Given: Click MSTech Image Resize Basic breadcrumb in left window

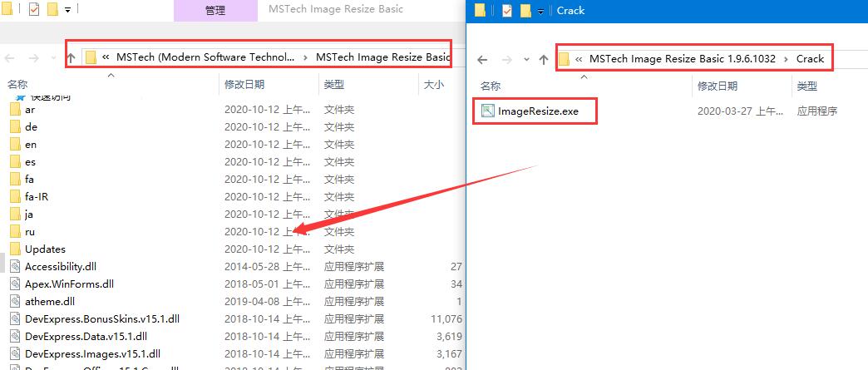Looking at the screenshot, I should tap(383, 57).
